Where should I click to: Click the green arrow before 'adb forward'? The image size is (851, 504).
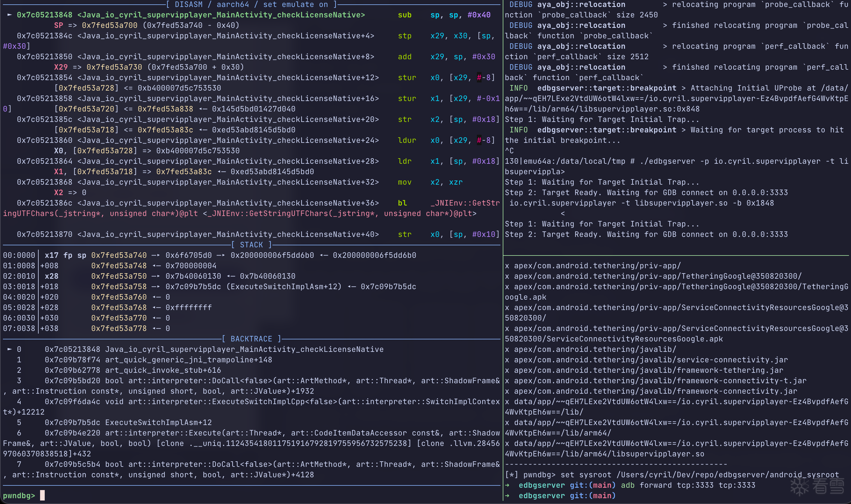(507, 485)
